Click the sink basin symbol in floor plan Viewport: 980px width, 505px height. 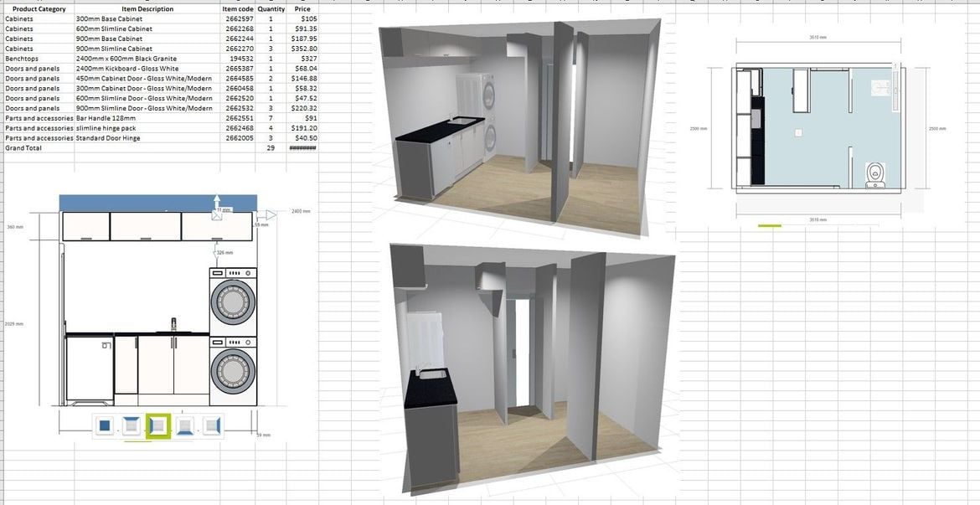[879, 87]
